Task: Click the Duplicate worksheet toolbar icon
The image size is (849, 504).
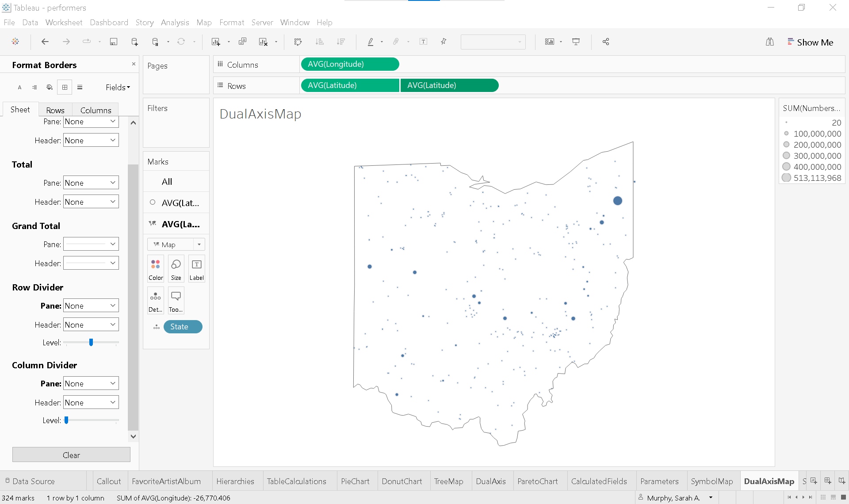Action: point(242,42)
